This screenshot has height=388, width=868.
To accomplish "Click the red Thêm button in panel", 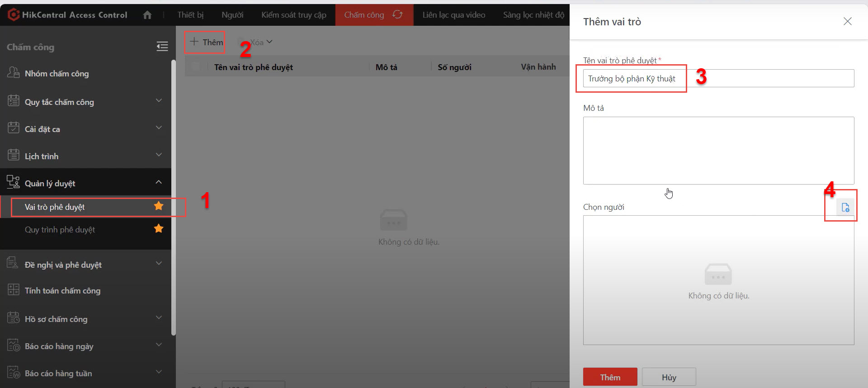I will (610, 377).
